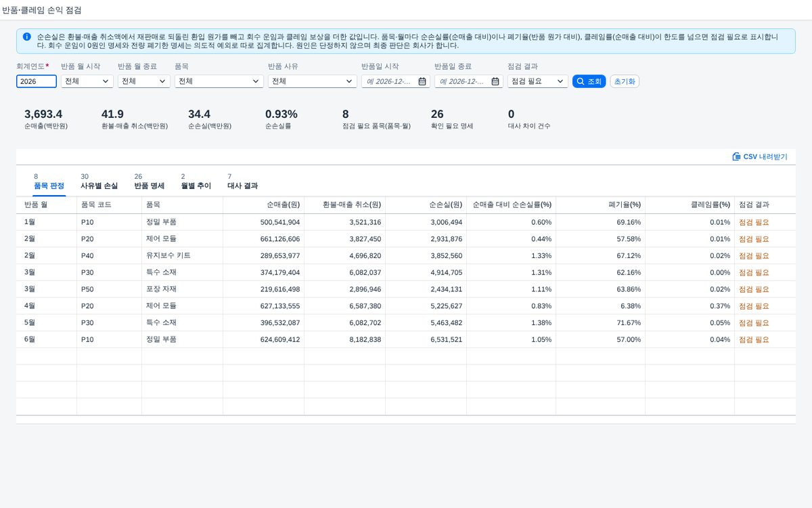Screen dimensions: 812x508
Task: Click the 회계연도 input field
Action: pos(37,81)
